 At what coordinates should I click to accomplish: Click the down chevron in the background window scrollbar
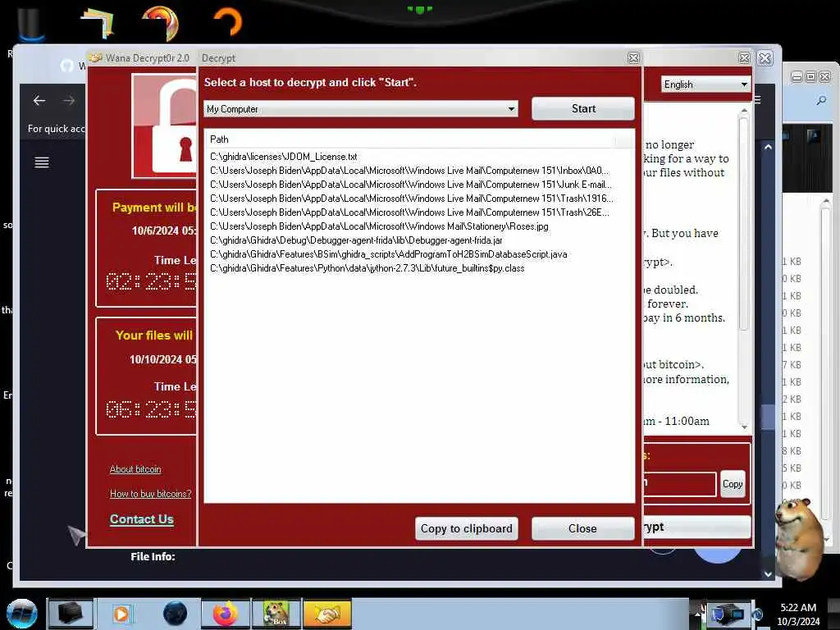tap(768, 573)
